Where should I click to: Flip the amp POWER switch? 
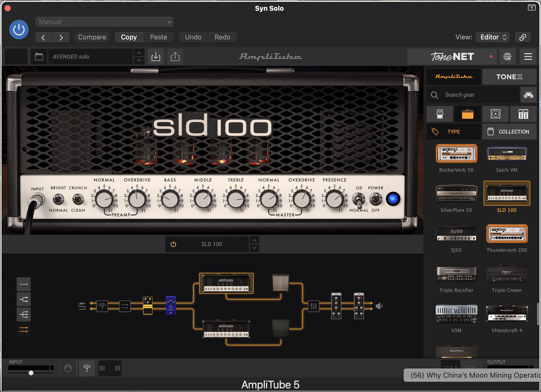(376, 199)
